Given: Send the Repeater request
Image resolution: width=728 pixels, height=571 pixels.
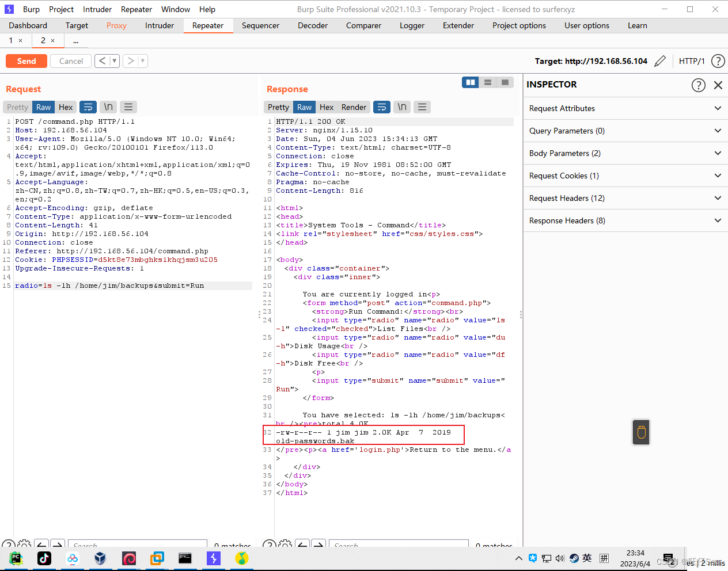Looking at the screenshot, I should point(26,61).
